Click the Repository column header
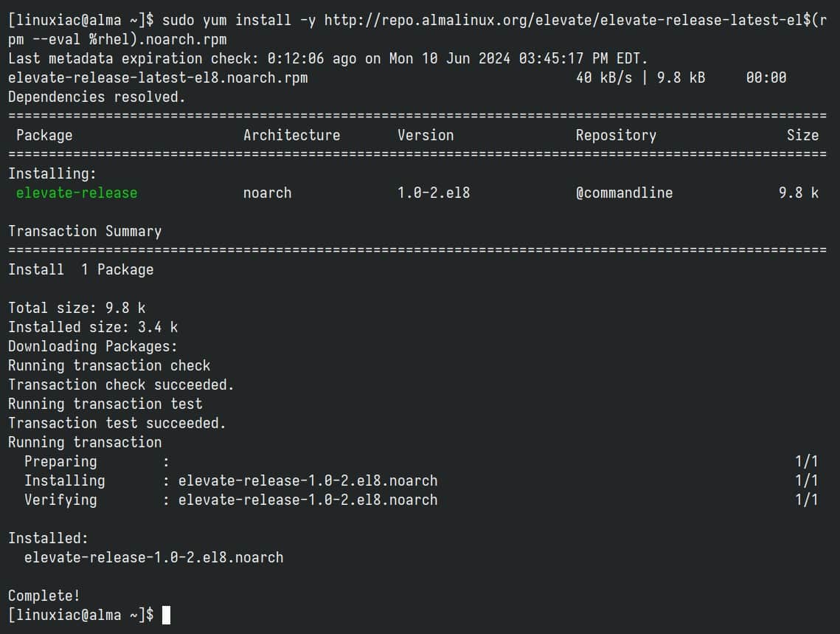Viewport: 840px width, 634px height. [x=616, y=135]
